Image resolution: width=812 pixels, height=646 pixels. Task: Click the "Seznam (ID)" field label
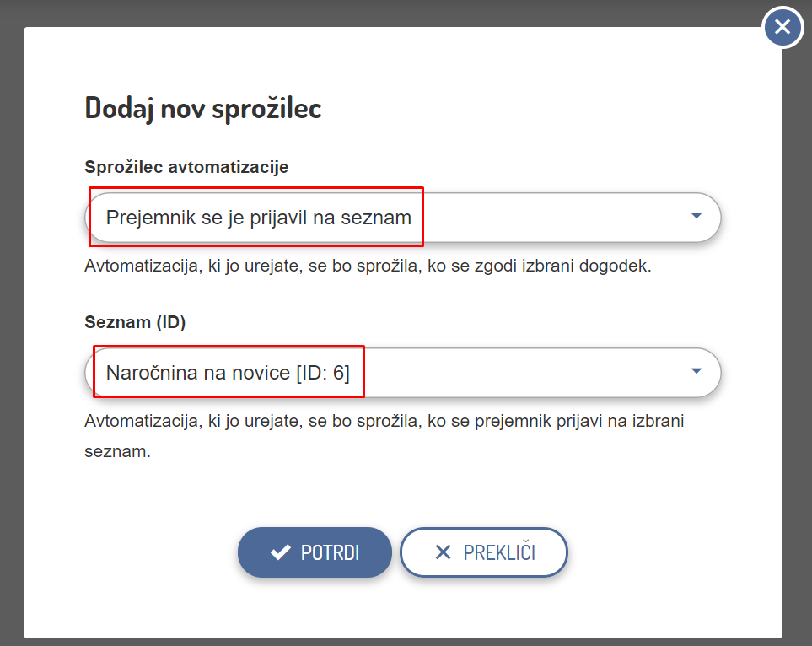click(135, 322)
